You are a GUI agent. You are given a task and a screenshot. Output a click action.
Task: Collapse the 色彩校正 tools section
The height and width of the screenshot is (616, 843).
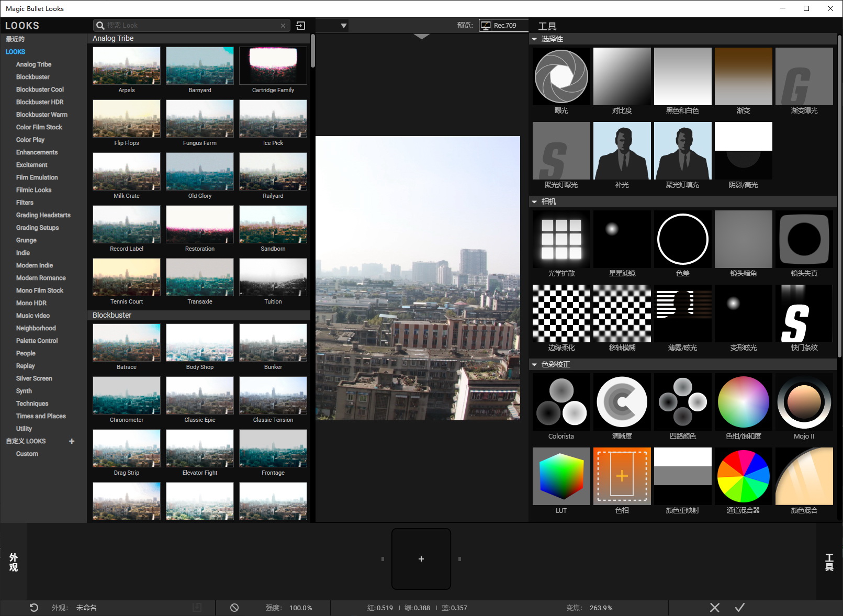click(534, 365)
